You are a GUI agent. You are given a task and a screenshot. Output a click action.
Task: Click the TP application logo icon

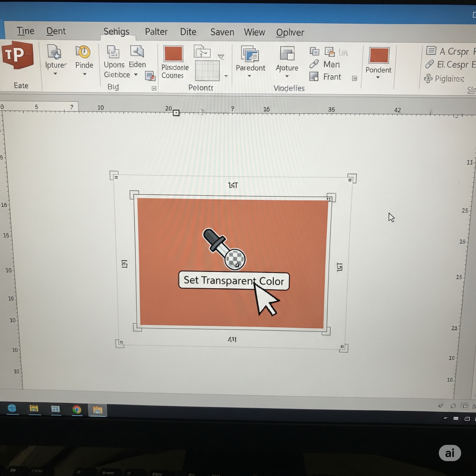[x=17, y=55]
